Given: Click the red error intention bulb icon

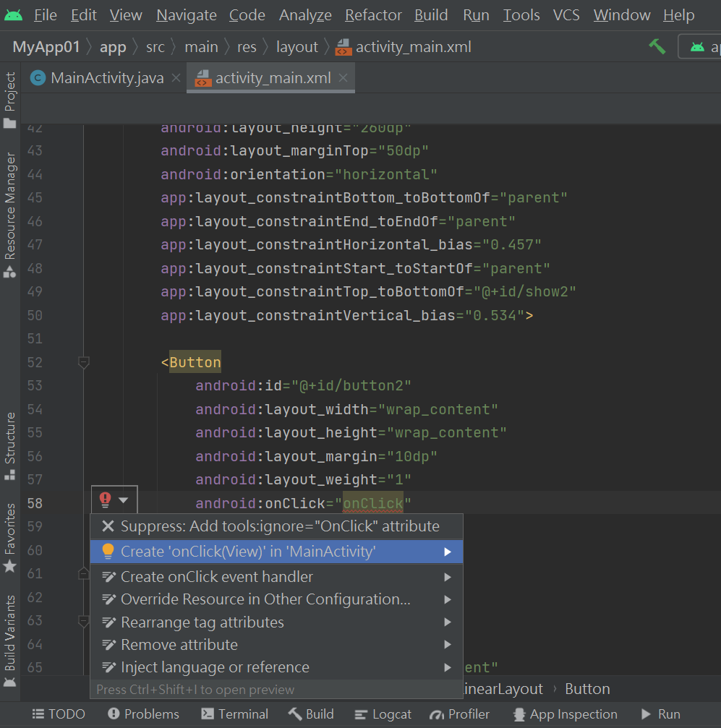Looking at the screenshot, I should point(106,500).
